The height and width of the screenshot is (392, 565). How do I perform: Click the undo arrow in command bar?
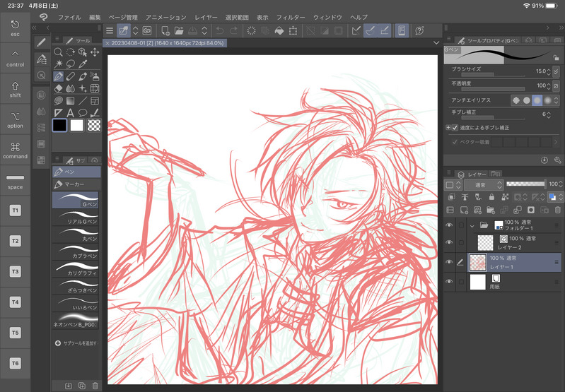pos(219,31)
